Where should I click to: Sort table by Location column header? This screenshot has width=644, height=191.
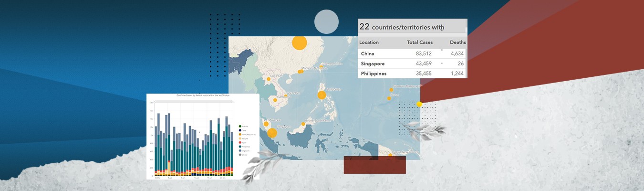click(x=369, y=42)
